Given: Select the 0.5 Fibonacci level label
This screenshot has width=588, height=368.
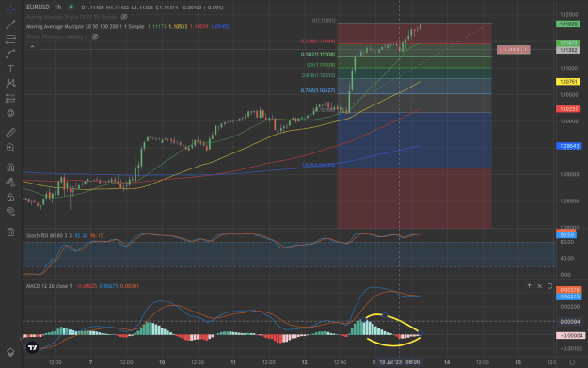Looking at the screenshot, I should [321, 65].
